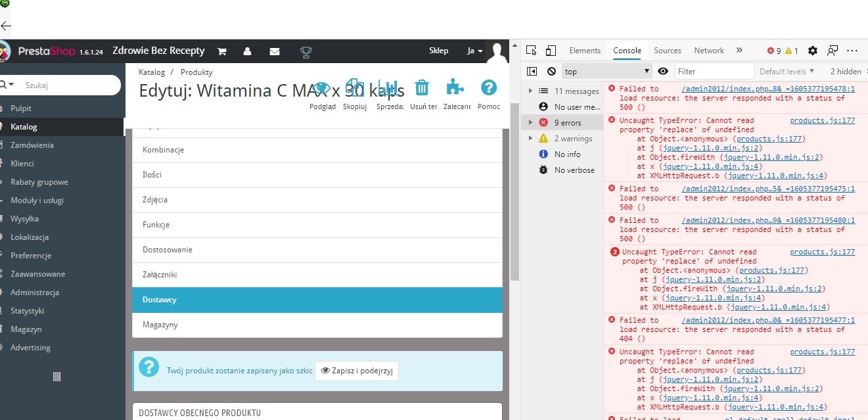Switch to the Elements tab
This screenshot has height=420, width=868.
click(585, 51)
